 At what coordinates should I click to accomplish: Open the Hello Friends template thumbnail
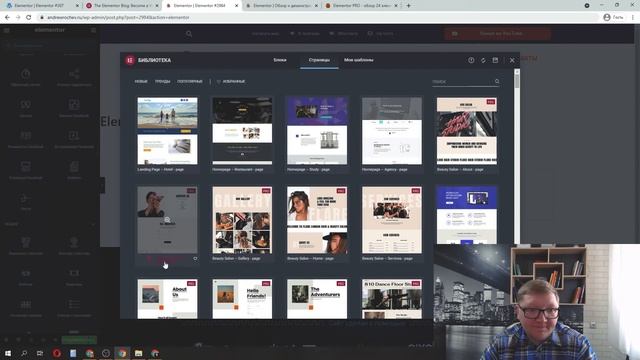click(x=242, y=299)
